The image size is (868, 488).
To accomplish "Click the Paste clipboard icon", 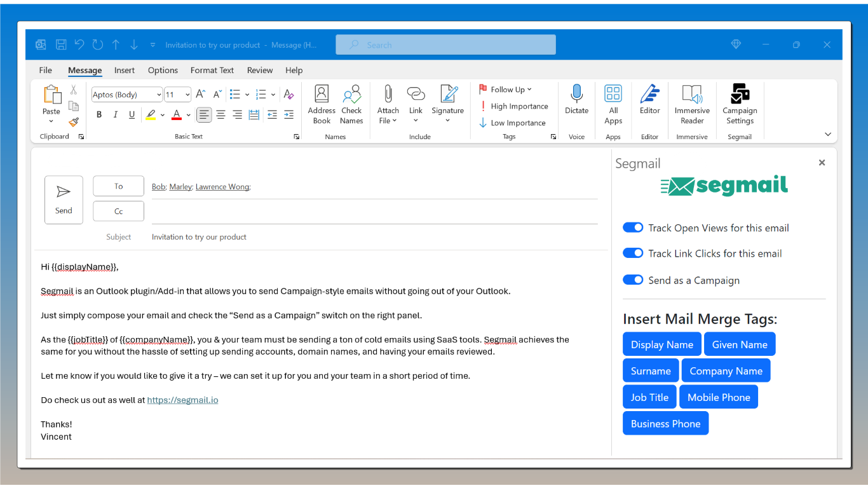I will pyautogui.click(x=51, y=95).
